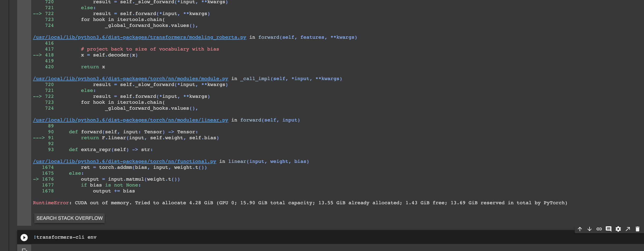Click the left gutter beside the output
Viewport: 644px width, 251px height.
24,107
